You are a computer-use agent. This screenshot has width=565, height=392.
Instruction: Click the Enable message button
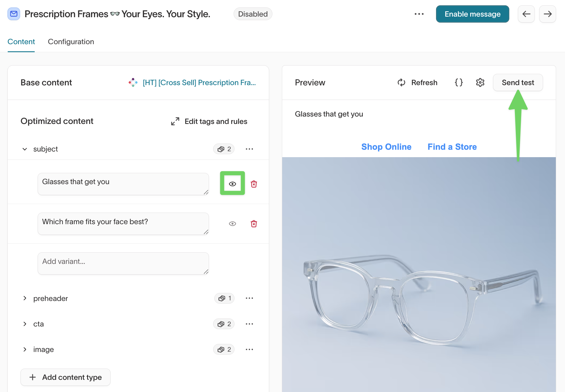click(472, 14)
